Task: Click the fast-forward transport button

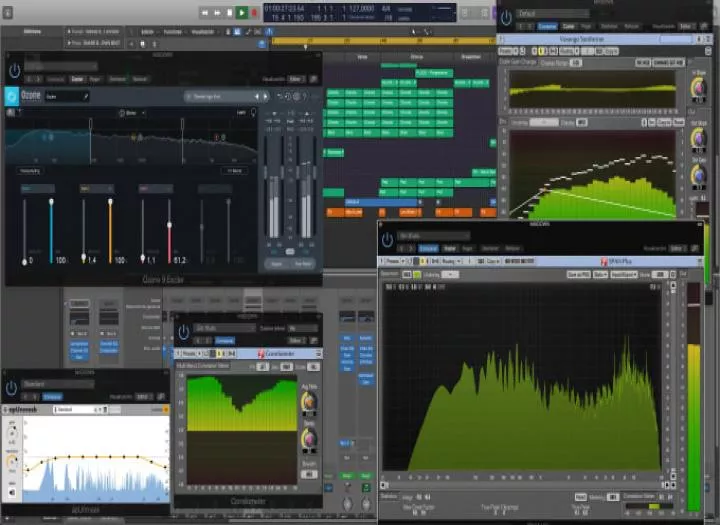Action: pyautogui.click(x=217, y=12)
